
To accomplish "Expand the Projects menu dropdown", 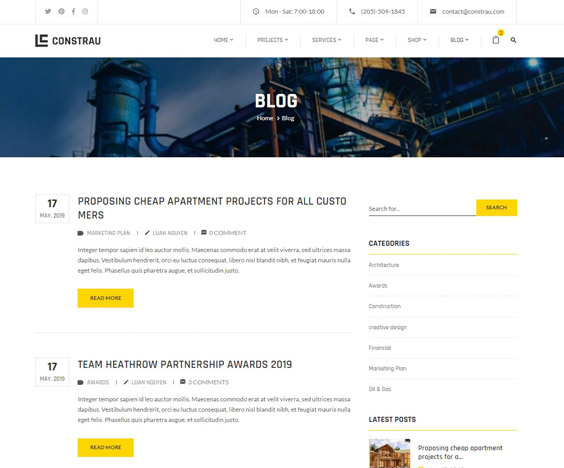I will [x=273, y=40].
